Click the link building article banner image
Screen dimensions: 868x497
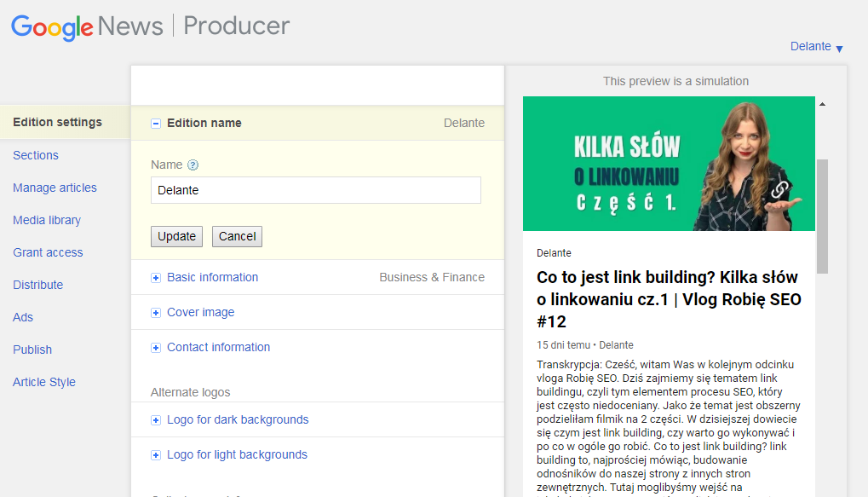pos(669,164)
